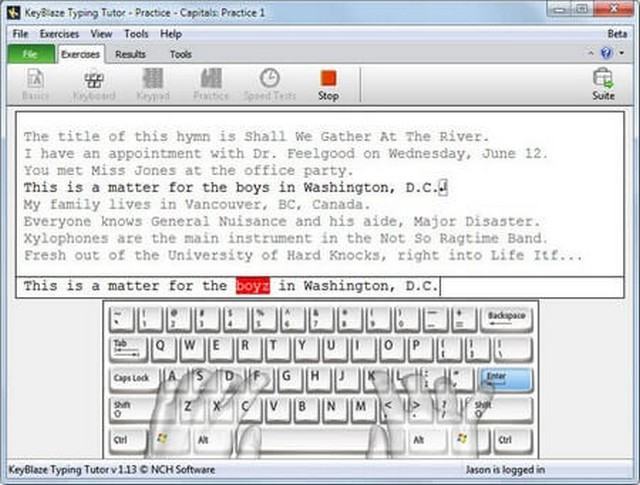This screenshot has width=640, height=485.
Task: Click the KeyBlaze title bar app icon
Action: (14, 13)
